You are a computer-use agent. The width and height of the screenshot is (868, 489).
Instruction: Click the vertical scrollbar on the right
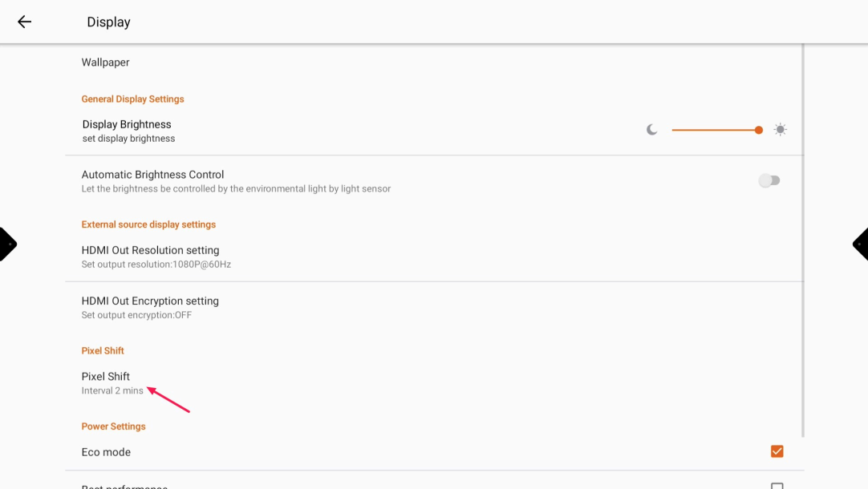[802, 240]
